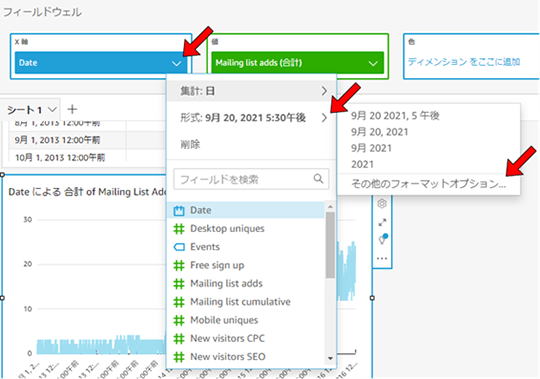Choose year-only format 2021

(362, 164)
